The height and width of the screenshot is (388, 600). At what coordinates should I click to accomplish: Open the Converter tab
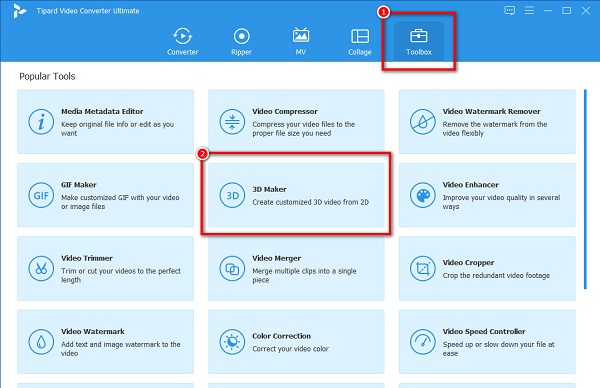pyautogui.click(x=183, y=41)
